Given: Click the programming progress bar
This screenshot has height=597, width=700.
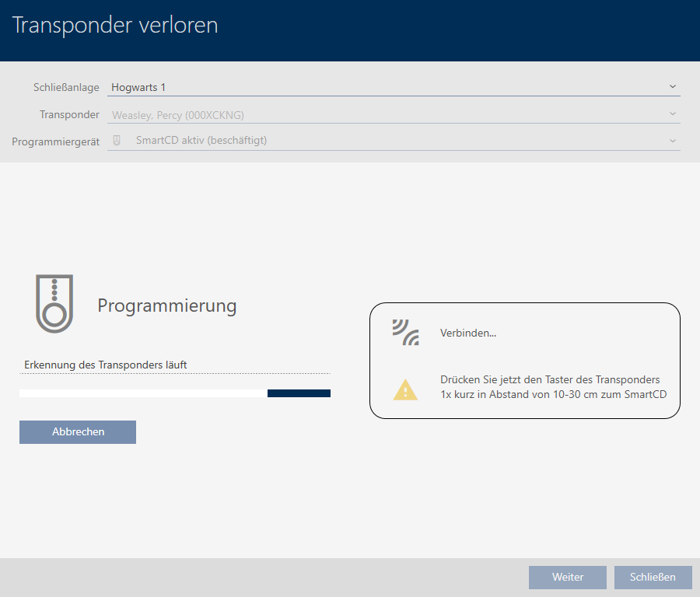Looking at the screenshot, I should 175,393.
